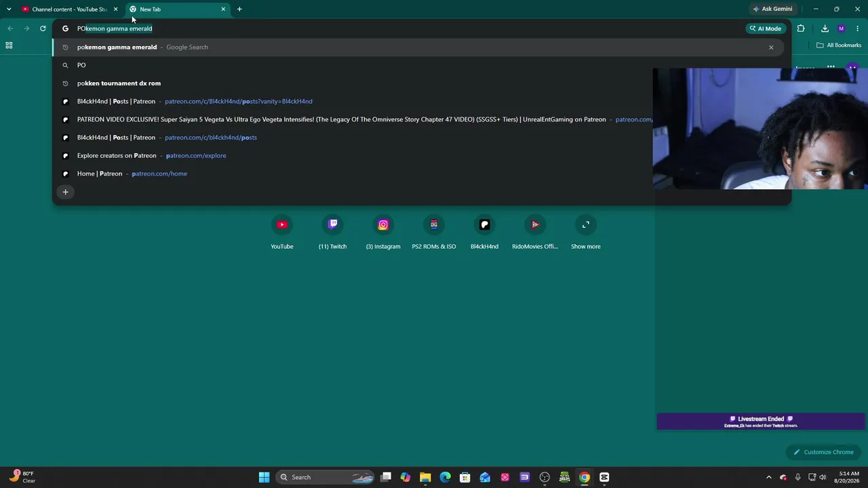868x488 pixels.
Task: Open the YouTube shortcut tile
Action: point(282,232)
